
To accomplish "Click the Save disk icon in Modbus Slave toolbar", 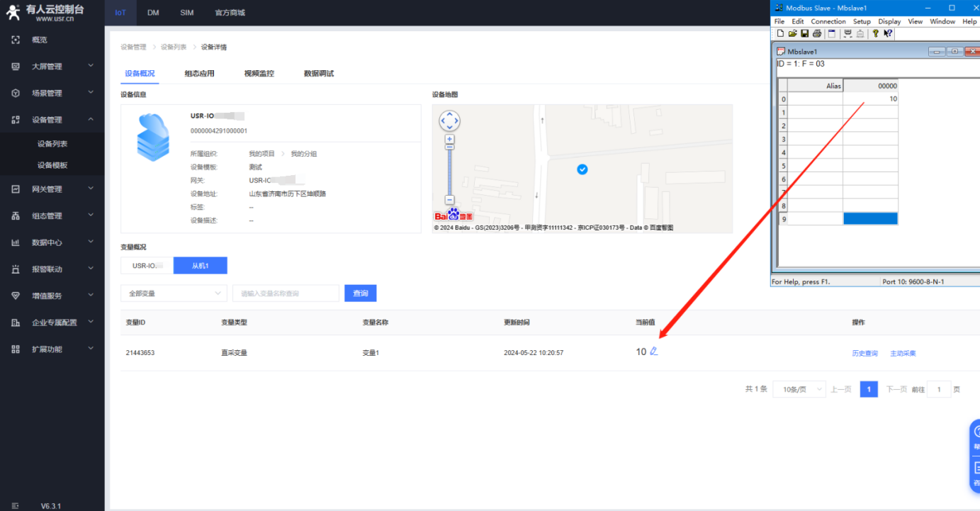I will [804, 33].
